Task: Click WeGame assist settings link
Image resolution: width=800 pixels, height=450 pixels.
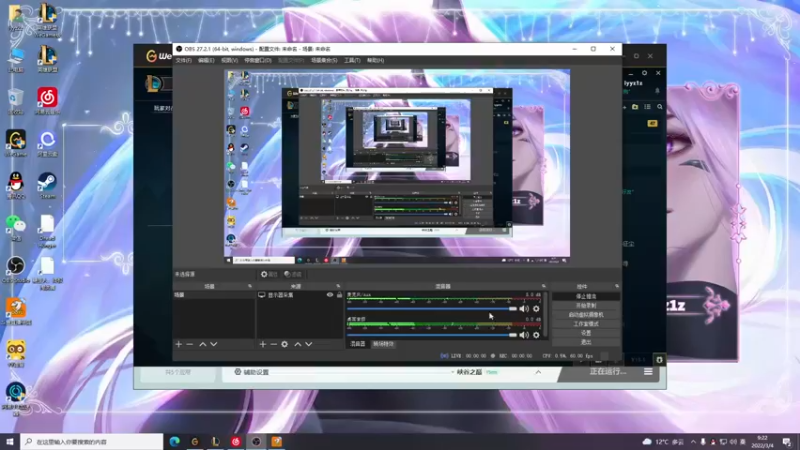Action: click(x=252, y=372)
